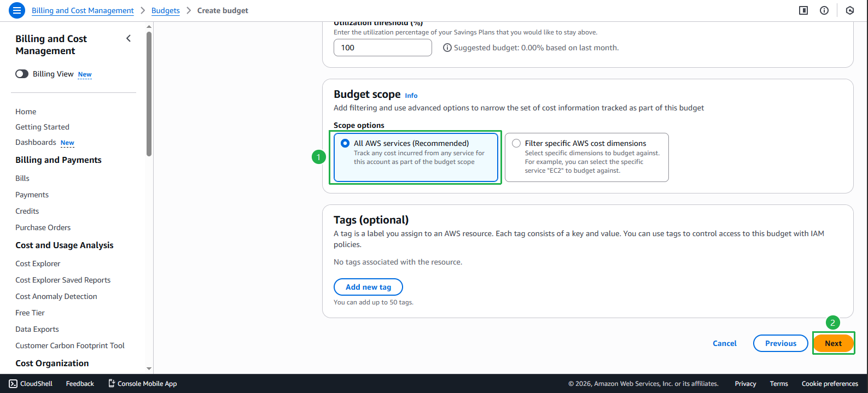
Task: Click the New badge next to Billing View
Action: (85, 74)
